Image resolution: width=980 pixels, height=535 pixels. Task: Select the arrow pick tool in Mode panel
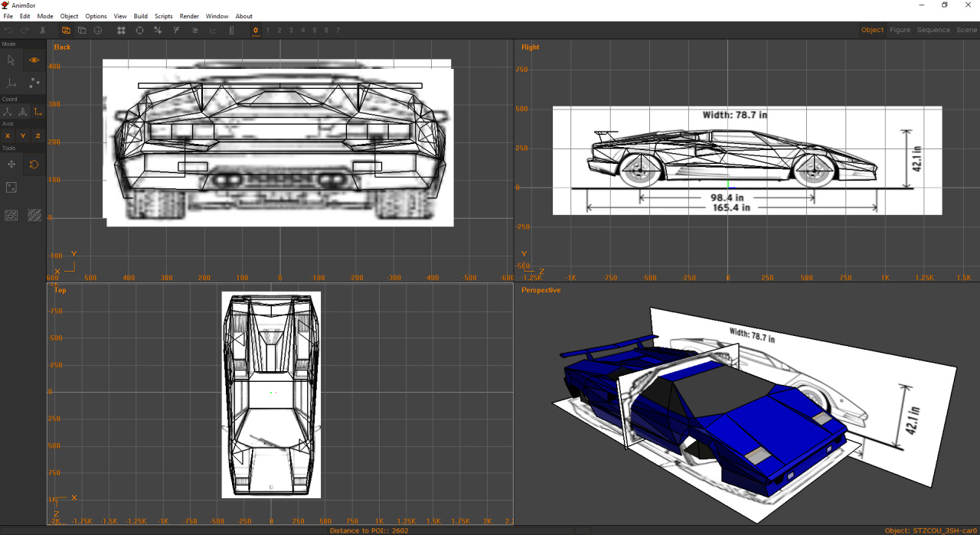[11, 60]
